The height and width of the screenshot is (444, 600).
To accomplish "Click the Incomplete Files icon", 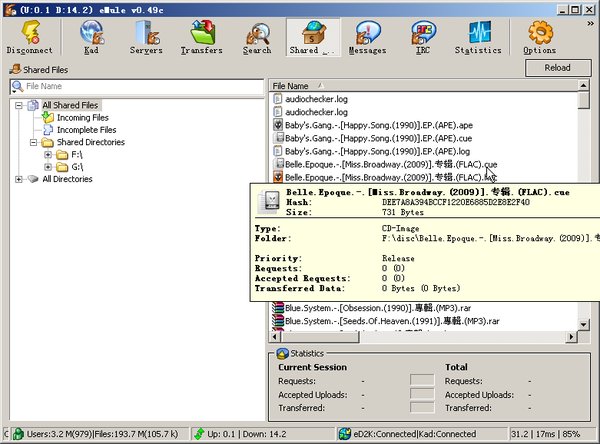I will 48,130.
